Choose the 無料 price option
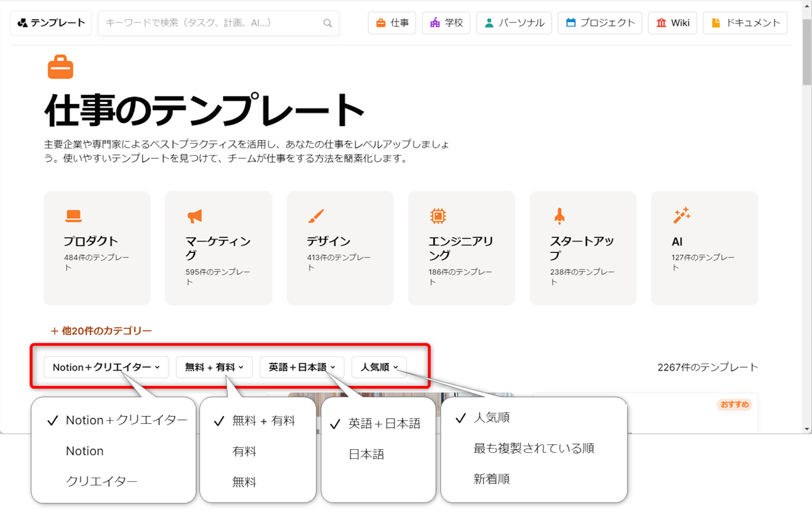The width and height of the screenshot is (812, 512). tap(244, 482)
